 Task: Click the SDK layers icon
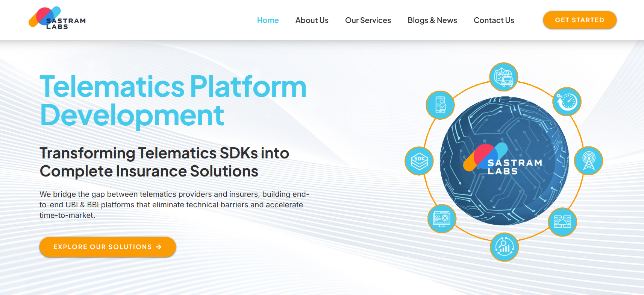[419, 161]
